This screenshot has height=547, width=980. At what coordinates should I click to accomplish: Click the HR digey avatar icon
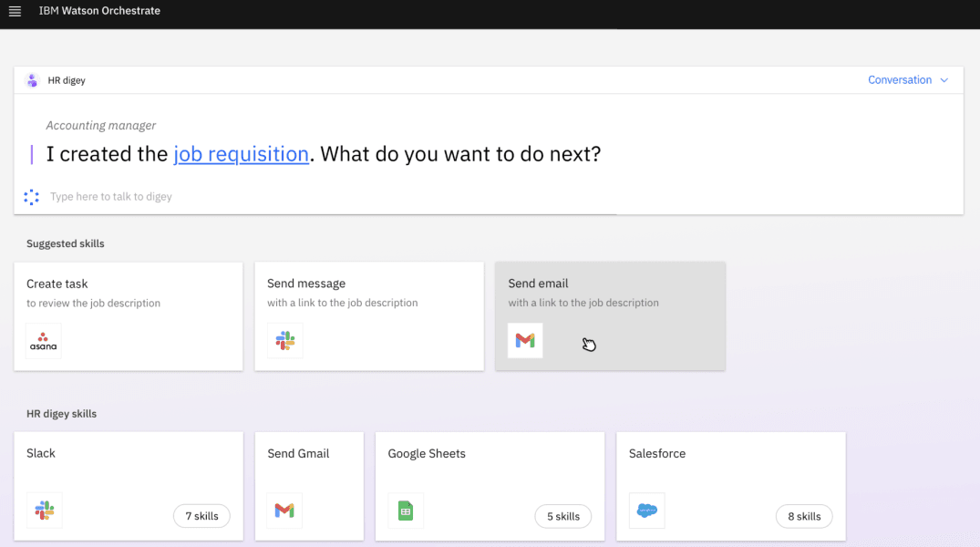pos(32,80)
